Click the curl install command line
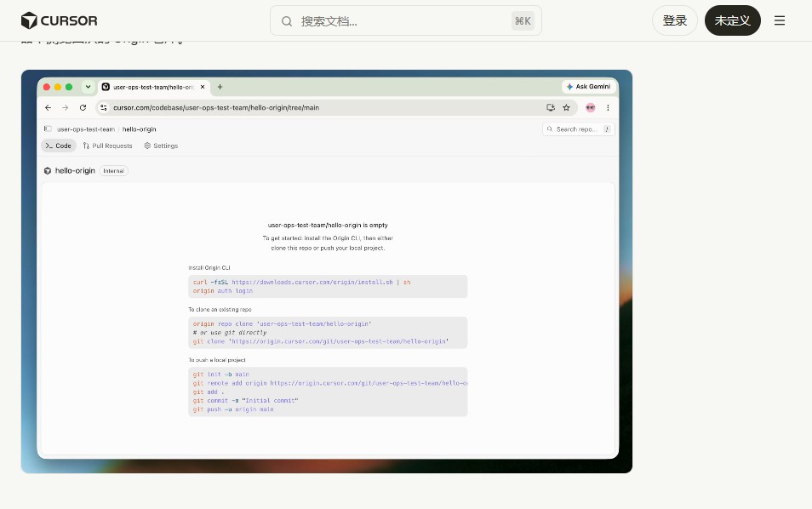Screen dimensions: 812x509 302,283
